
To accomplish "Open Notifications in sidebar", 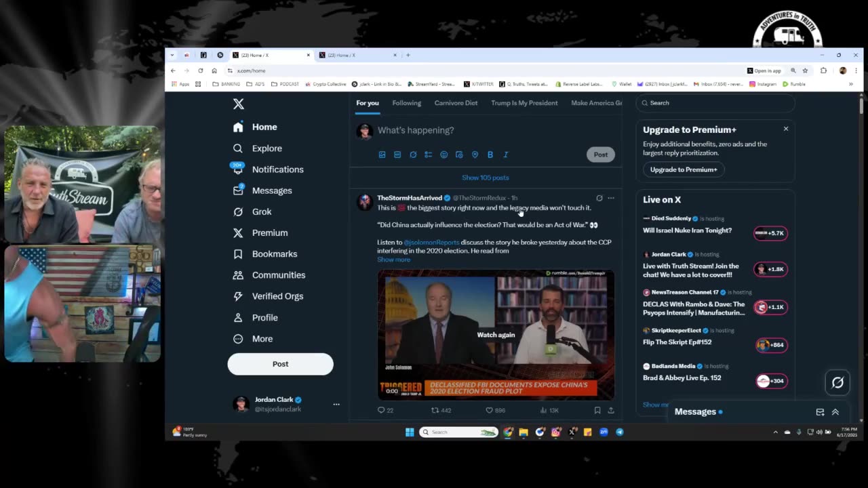I will coord(269,169).
